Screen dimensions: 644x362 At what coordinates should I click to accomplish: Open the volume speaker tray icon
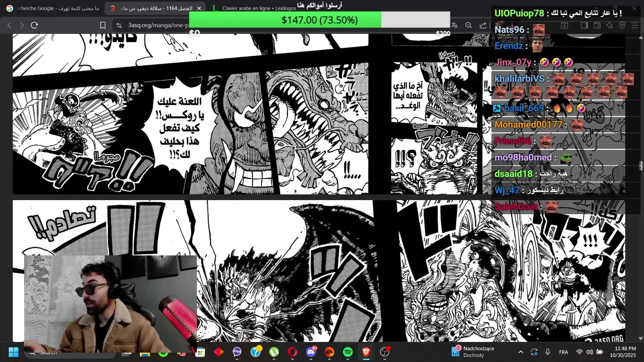click(589, 352)
